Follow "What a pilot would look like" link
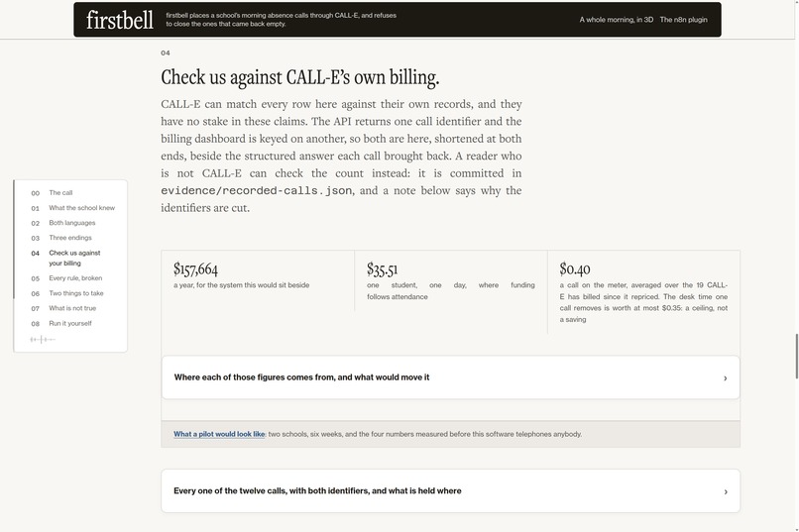This screenshot has width=799, height=532. pyautogui.click(x=219, y=434)
